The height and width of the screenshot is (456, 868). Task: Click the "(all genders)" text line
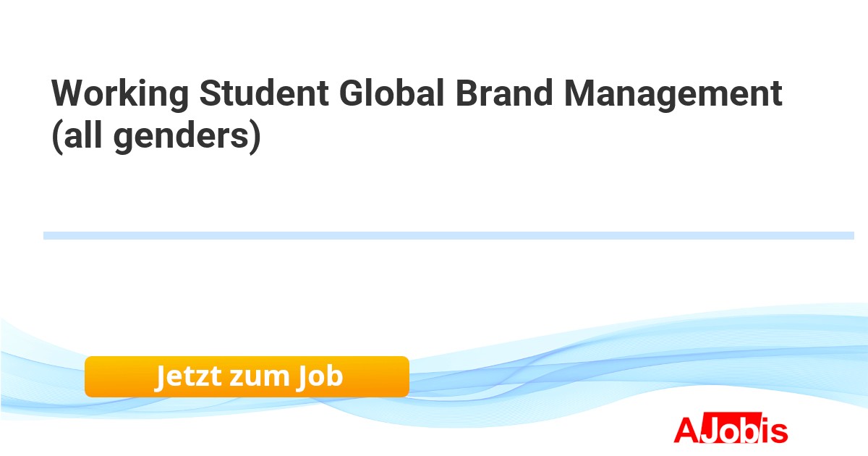tap(156, 136)
